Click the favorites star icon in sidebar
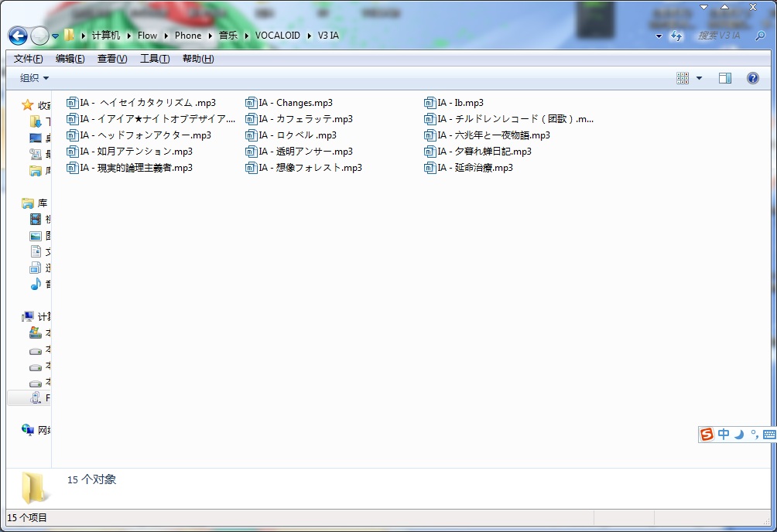 pos(27,105)
